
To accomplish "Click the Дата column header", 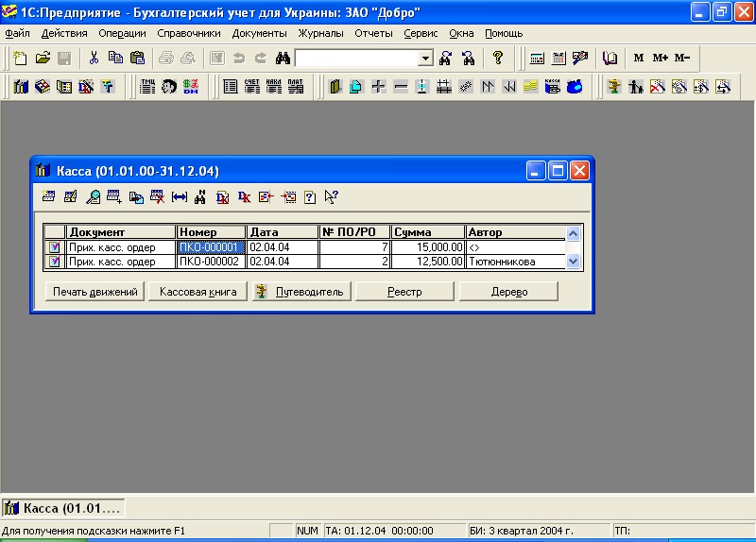I will [282, 232].
